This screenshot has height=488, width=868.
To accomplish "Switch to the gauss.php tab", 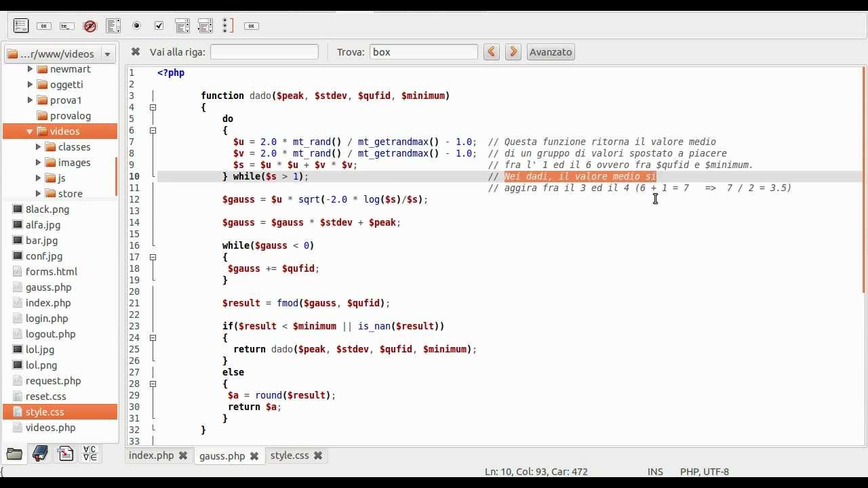I will click(x=222, y=456).
